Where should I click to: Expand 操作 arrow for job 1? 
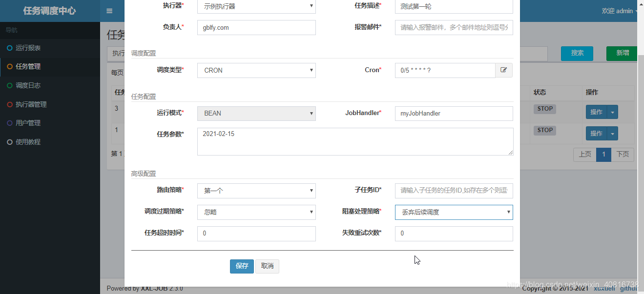(x=613, y=134)
